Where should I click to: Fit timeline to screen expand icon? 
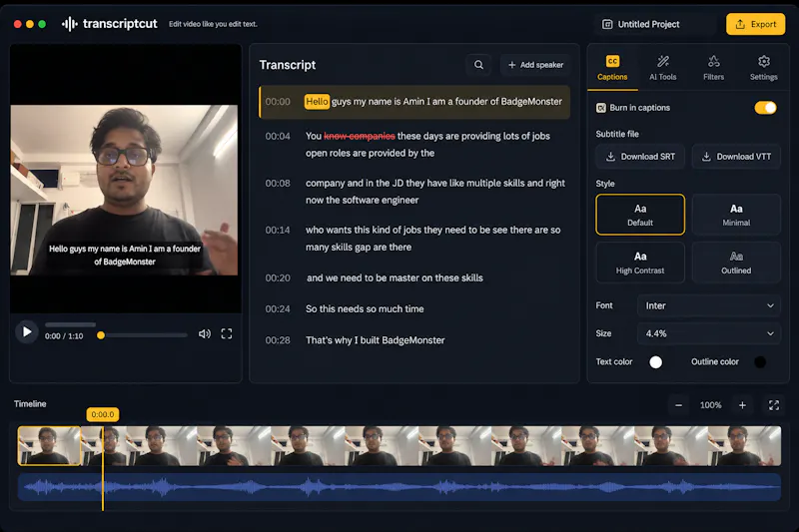click(x=774, y=405)
